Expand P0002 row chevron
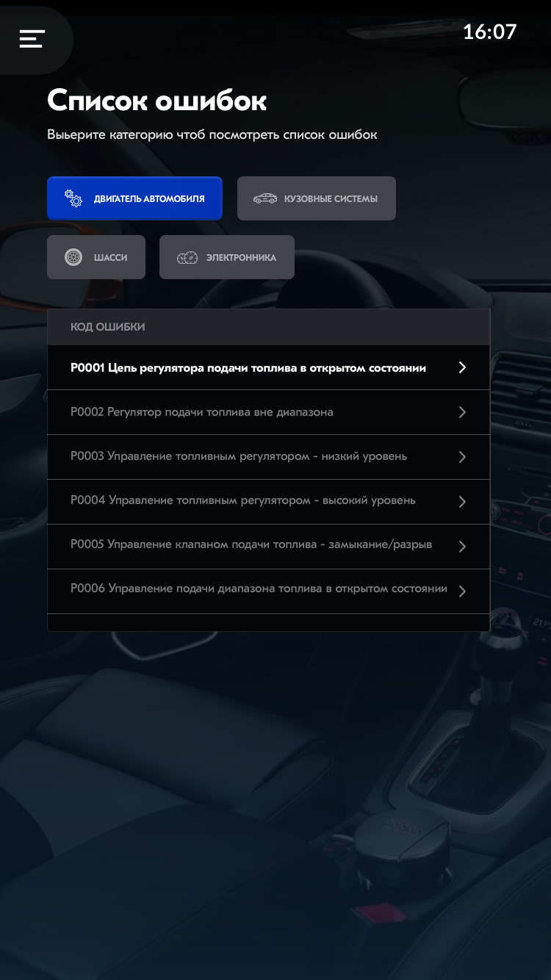The image size is (551, 980). click(462, 412)
